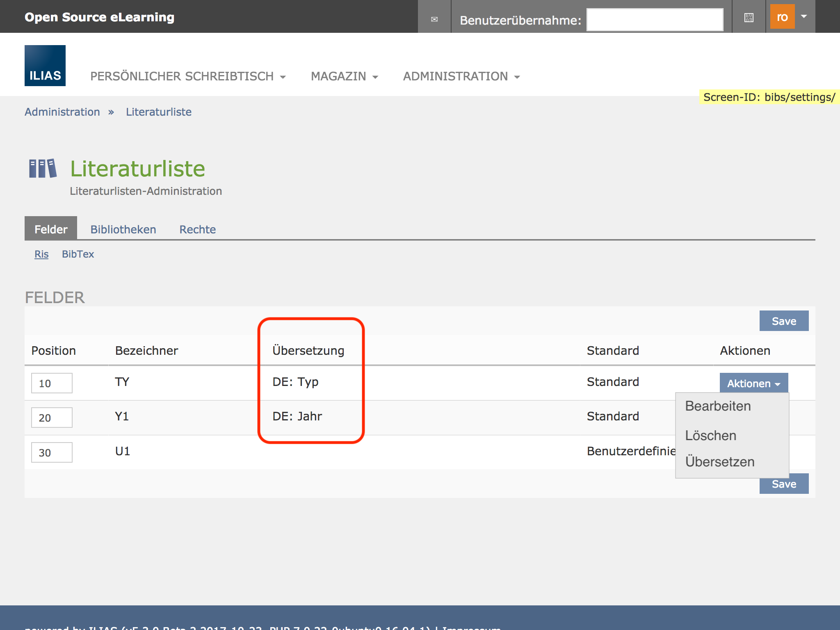The height and width of the screenshot is (630, 840).
Task: Click the ILIAS logo icon
Action: coord(45,66)
